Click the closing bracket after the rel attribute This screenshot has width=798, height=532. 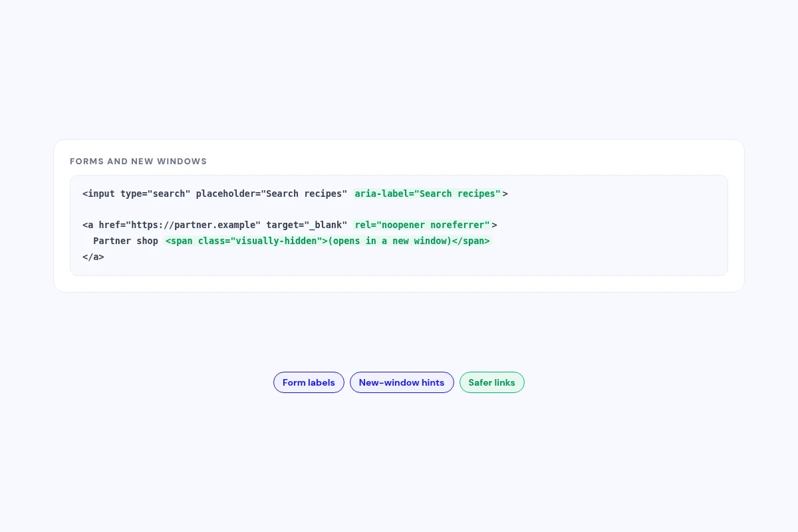coord(495,225)
